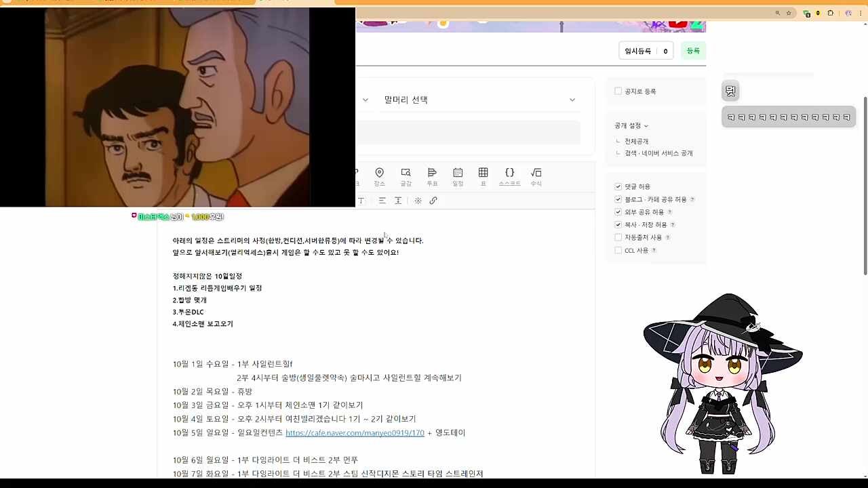868x488 pixels.
Task: Open the 말머리 선택 dropdown
Action: [x=480, y=100]
